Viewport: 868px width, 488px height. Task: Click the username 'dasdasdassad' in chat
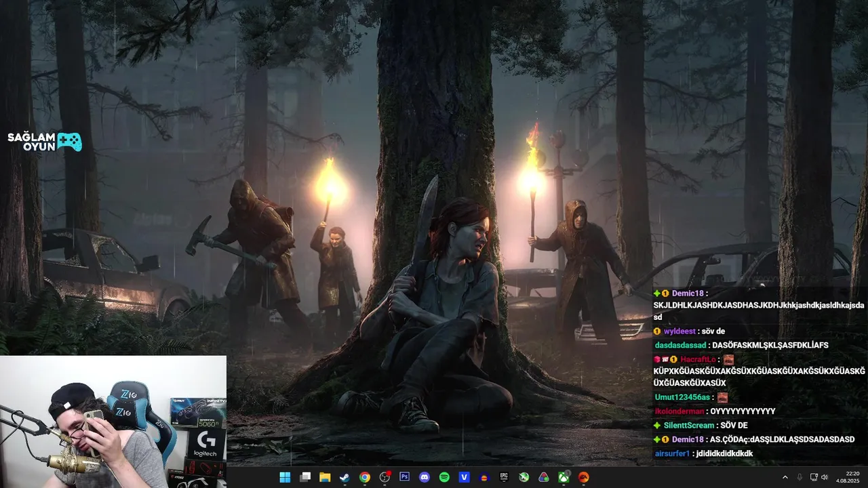680,345
